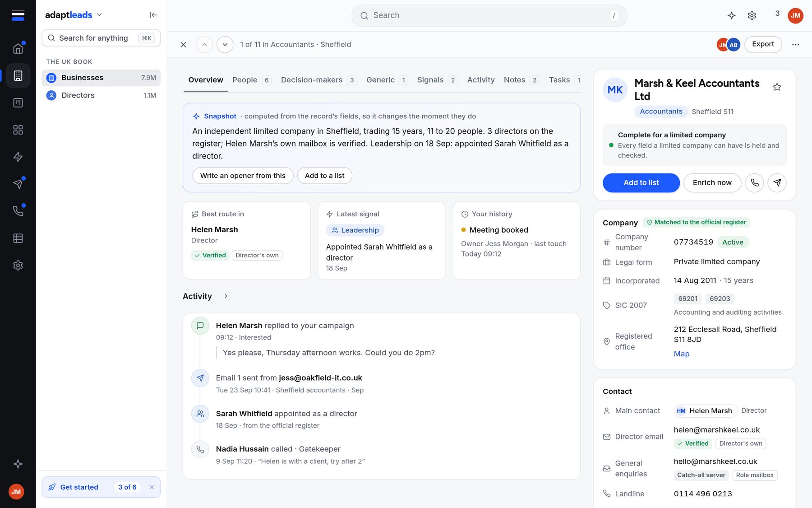Click the Enrich now button

tap(712, 183)
